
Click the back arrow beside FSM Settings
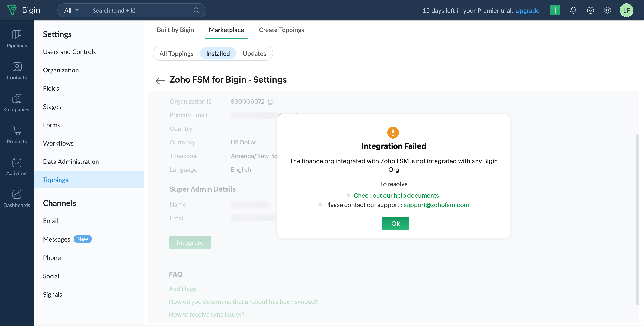pos(160,81)
